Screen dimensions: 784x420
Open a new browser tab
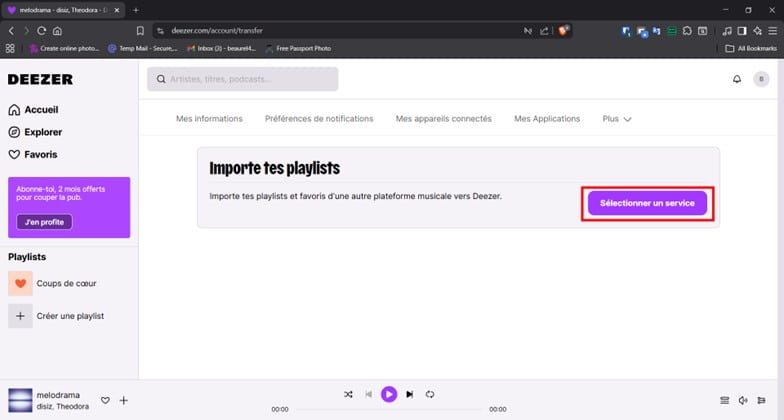(x=136, y=10)
